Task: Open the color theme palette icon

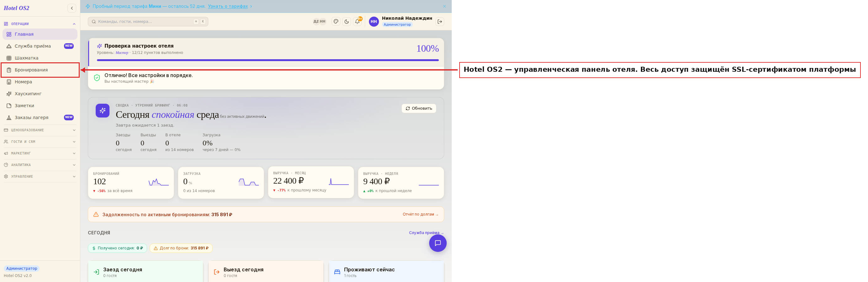Action: click(x=336, y=22)
